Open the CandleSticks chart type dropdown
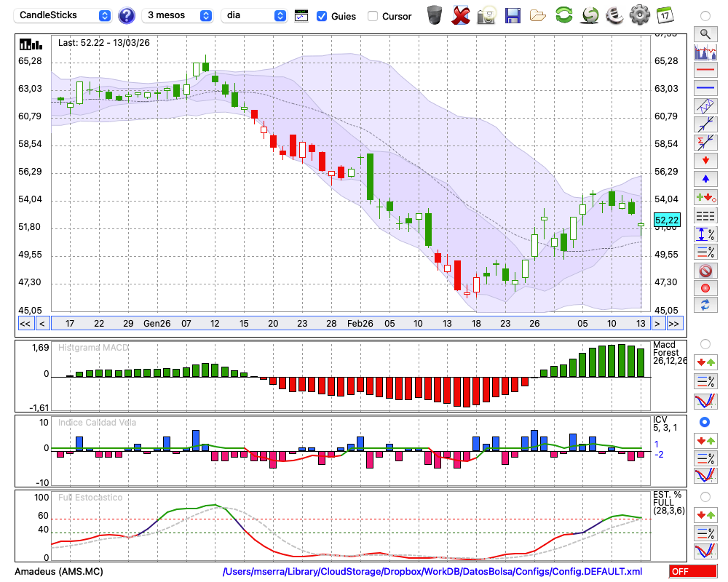Viewport: 728px width, 582px height. point(63,15)
